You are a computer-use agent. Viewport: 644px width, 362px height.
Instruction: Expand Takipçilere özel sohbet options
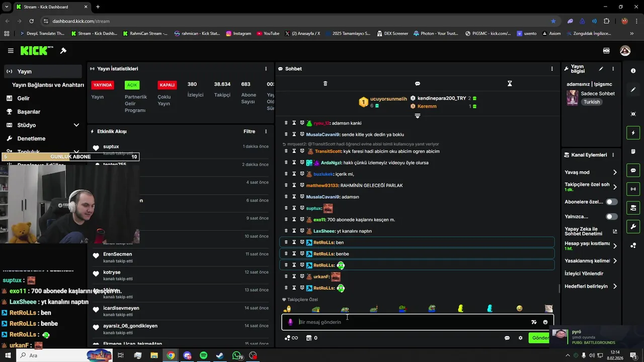[x=615, y=187]
